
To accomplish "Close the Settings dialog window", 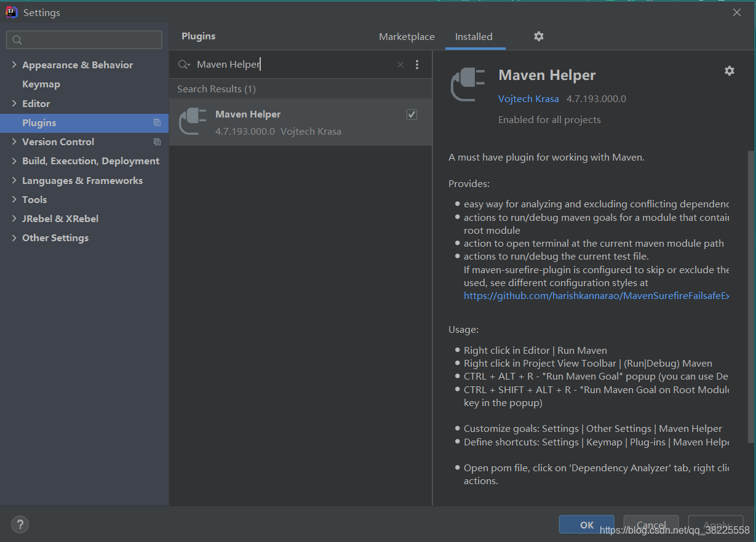I will pos(737,12).
